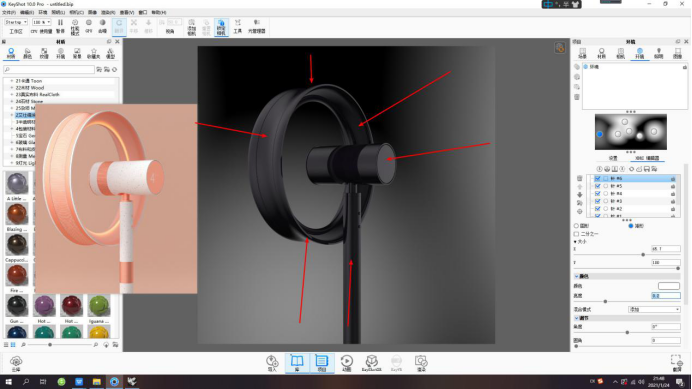Open the blend mode dropdown
The width and height of the screenshot is (692, 389).
654,309
